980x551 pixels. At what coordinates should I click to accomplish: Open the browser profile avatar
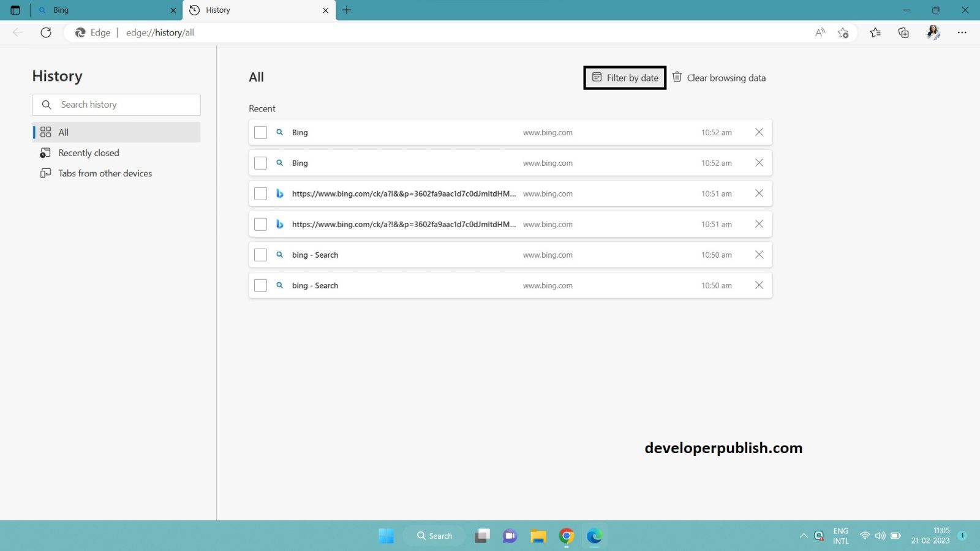coord(933,32)
